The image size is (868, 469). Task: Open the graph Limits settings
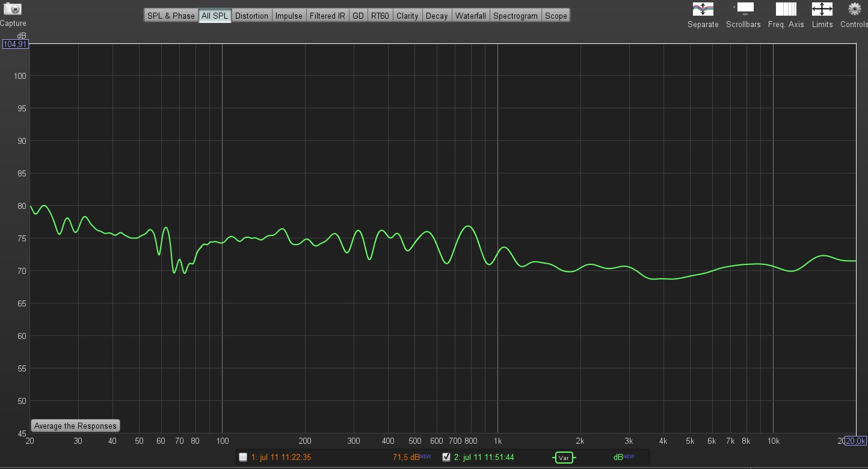822,9
